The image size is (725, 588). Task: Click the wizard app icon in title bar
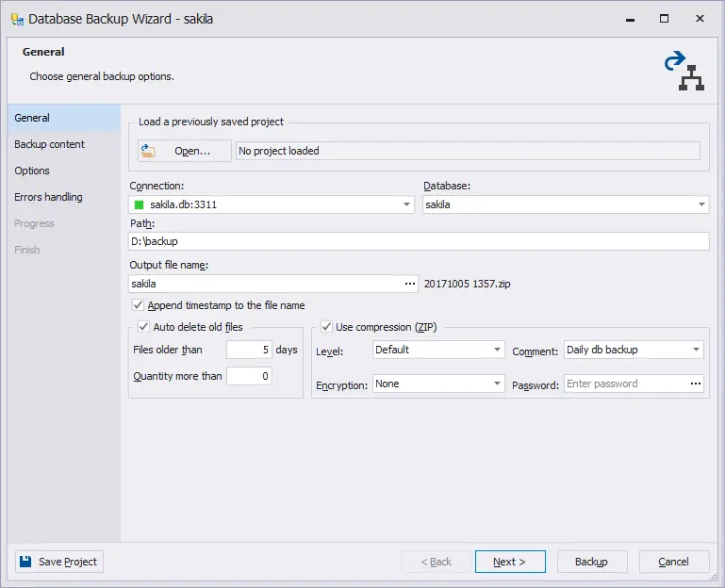[x=17, y=20]
